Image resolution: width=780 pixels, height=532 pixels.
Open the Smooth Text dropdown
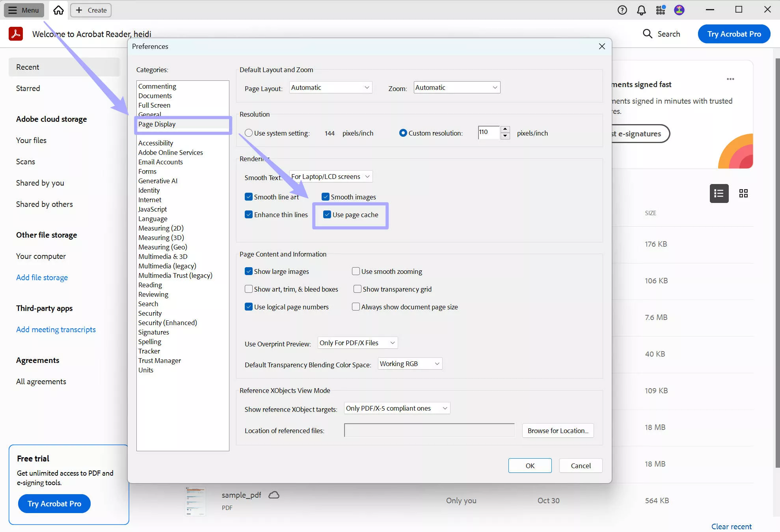click(330, 176)
